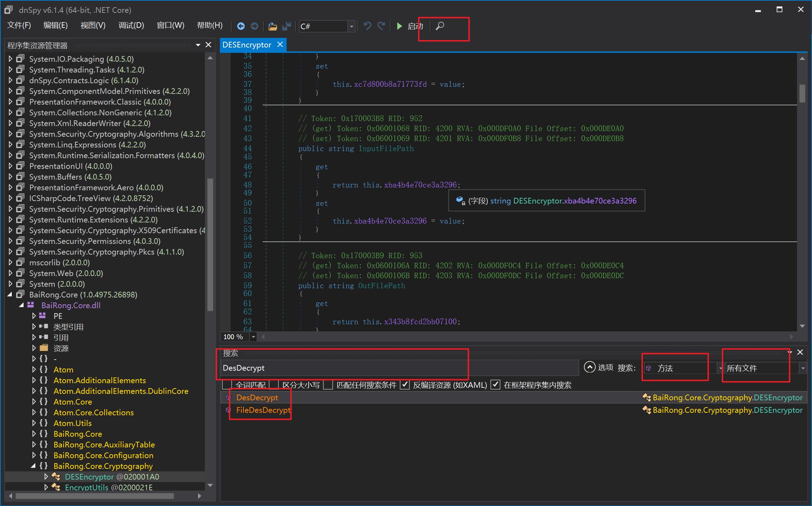Image resolution: width=812 pixels, height=506 pixels.
Task: Open the 调试(D) menu
Action: pyautogui.click(x=131, y=26)
